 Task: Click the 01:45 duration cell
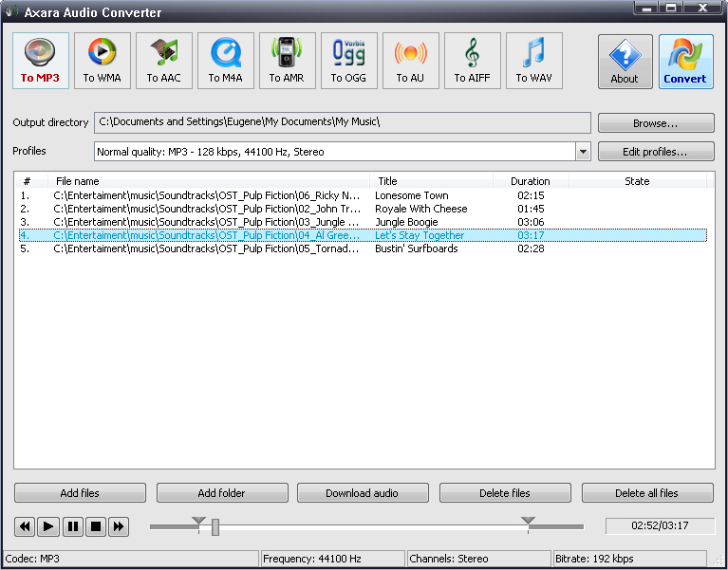pos(531,209)
